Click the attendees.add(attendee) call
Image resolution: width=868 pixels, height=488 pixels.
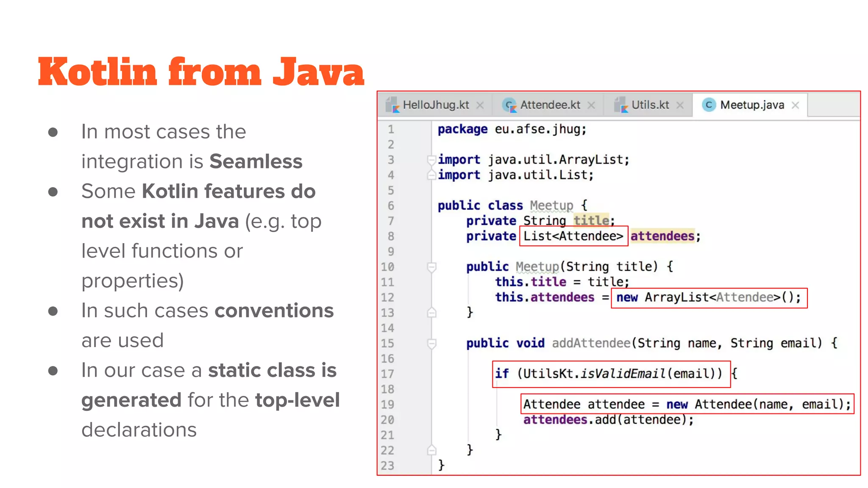[608, 420]
